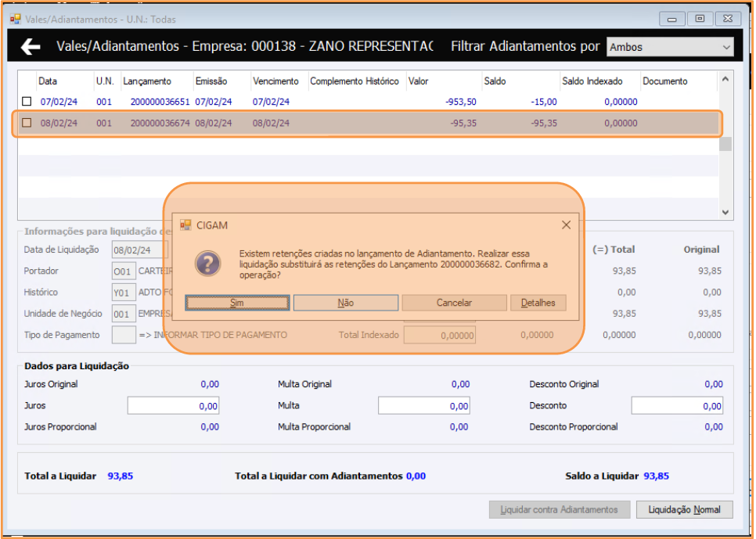Click the Unidade de Negócio code field
This screenshot has width=756, height=539.
(124, 314)
